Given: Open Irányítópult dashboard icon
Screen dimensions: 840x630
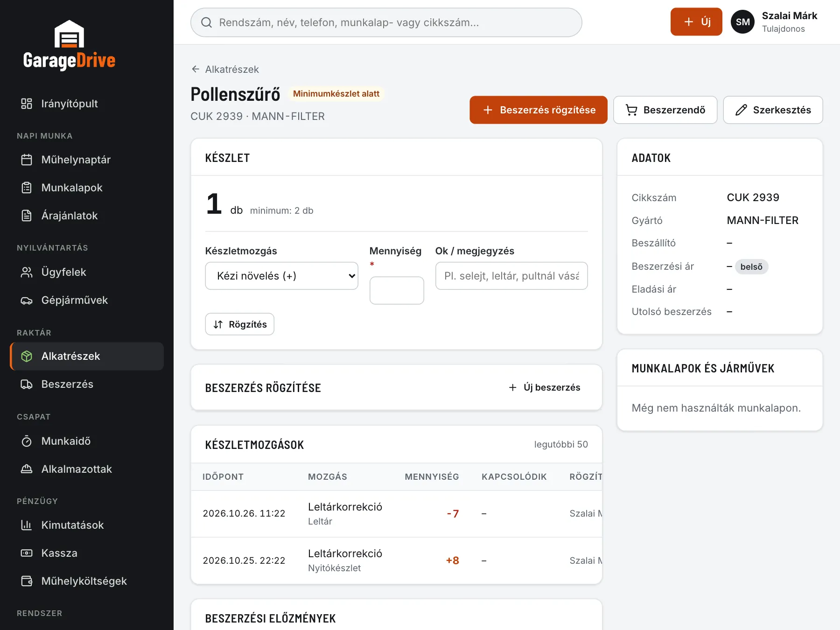Looking at the screenshot, I should pyautogui.click(x=27, y=104).
